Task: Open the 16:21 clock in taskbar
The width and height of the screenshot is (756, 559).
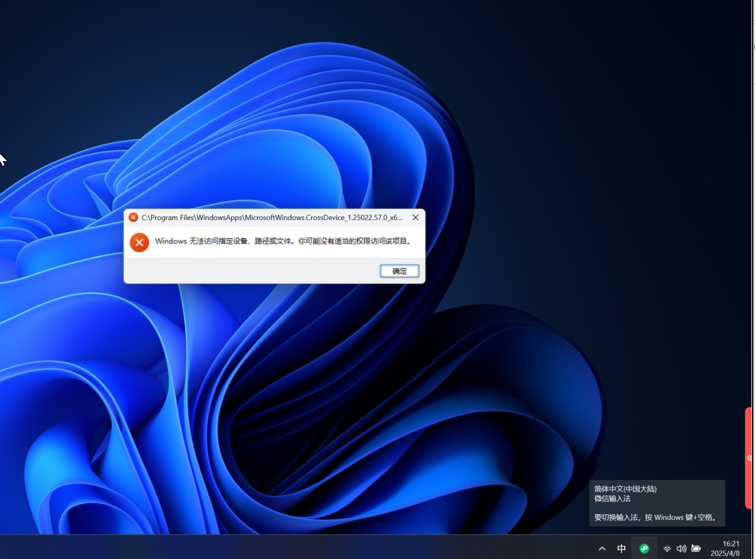Action: pos(731,544)
